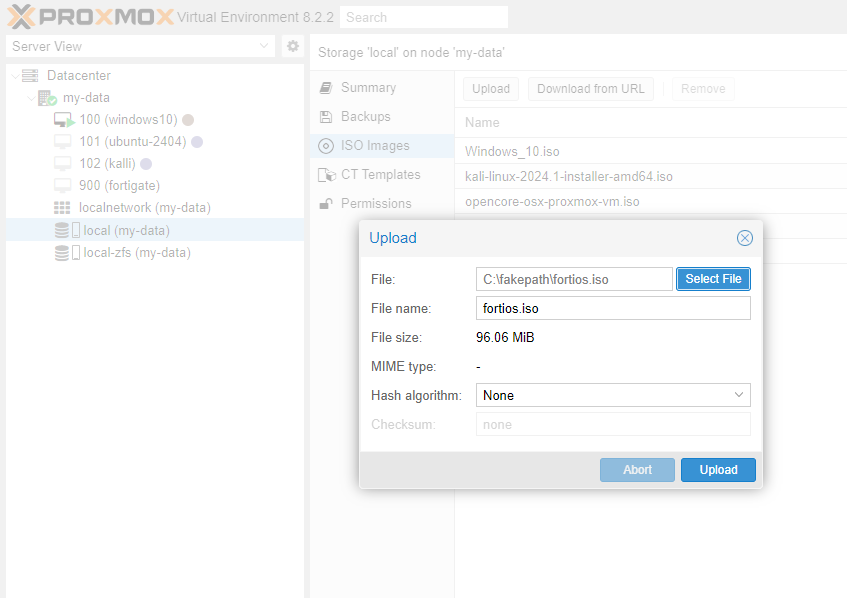Click the running windows10 VM icon
The height and width of the screenshot is (598, 847).
[x=64, y=119]
